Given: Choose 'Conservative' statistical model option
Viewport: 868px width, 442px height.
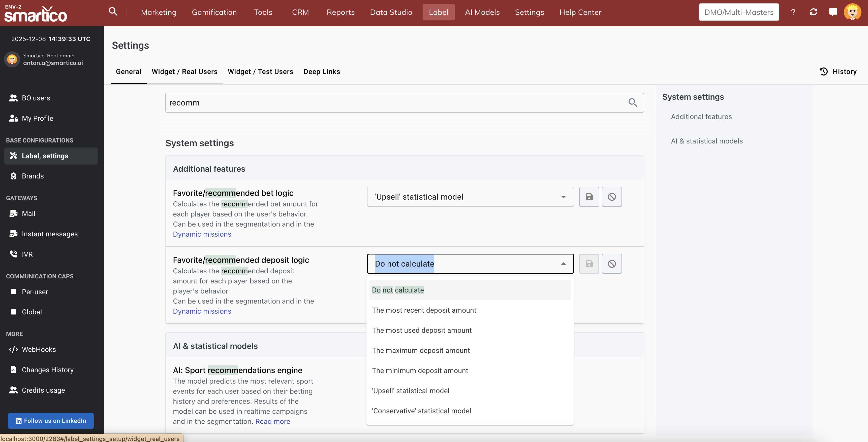Looking at the screenshot, I should (x=421, y=411).
